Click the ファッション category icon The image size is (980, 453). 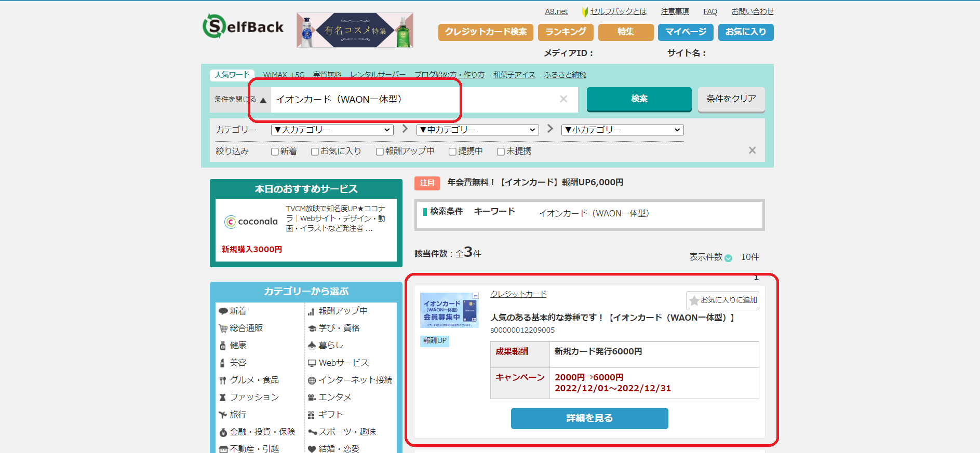tap(222, 397)
